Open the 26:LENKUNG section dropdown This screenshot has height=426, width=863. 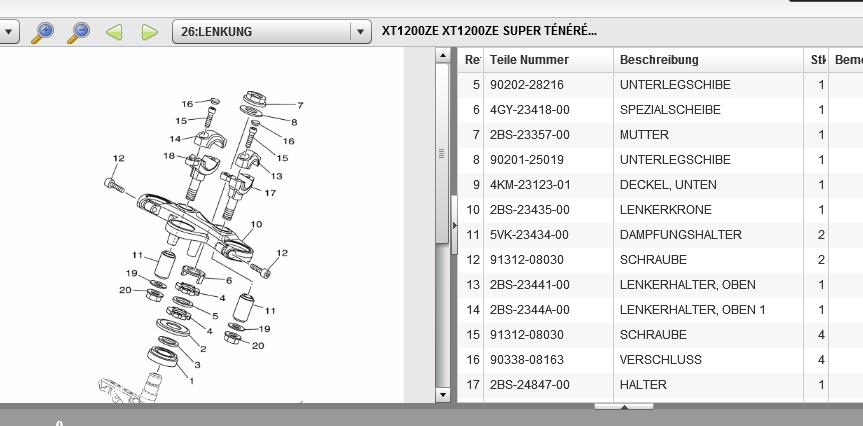[361, 32]
